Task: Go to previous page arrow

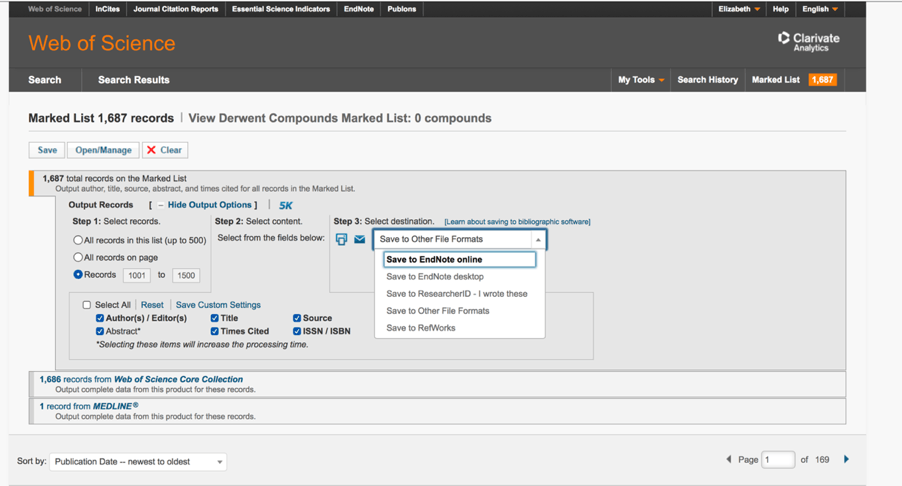Action: click(729, 459)
